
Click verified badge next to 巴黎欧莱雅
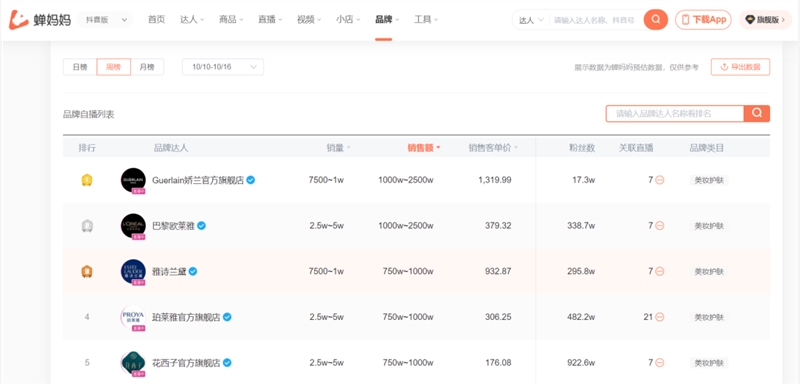(x=202, y=226)
